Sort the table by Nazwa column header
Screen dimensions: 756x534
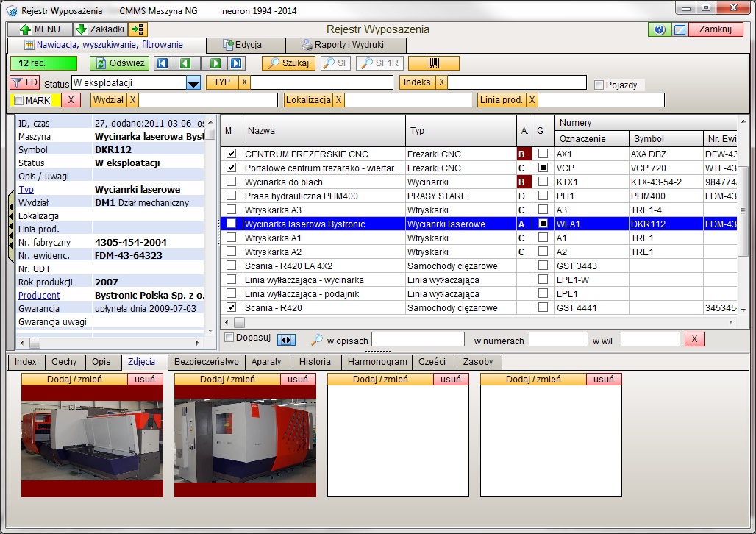324,131
